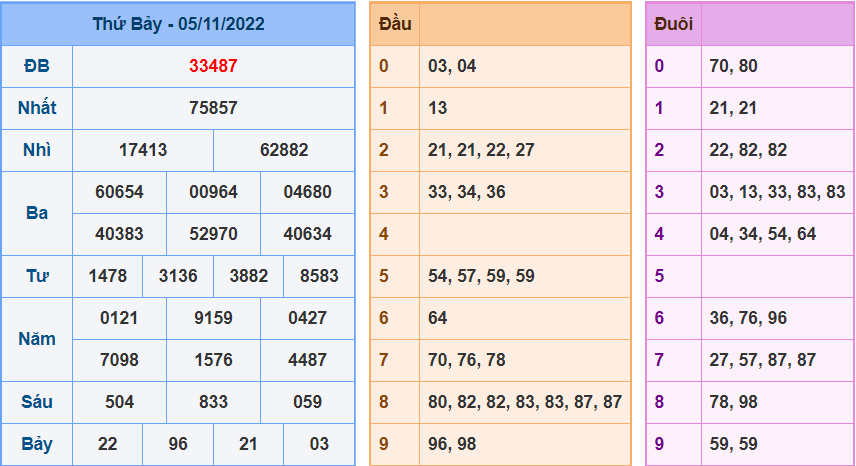Image resolution: width=856 pixels, height=466 pixels.
Task: Click the 'Nhì' row label
Action: [37, 150]
